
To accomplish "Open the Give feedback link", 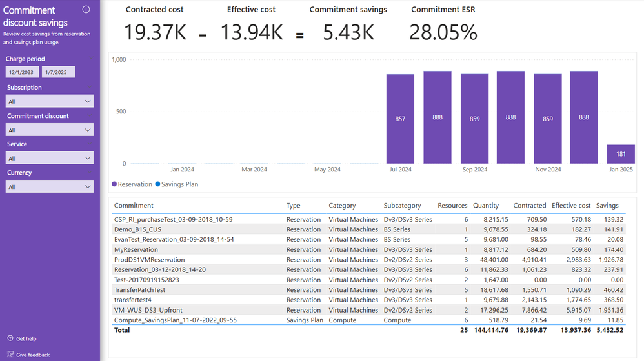I will [33, 355].
